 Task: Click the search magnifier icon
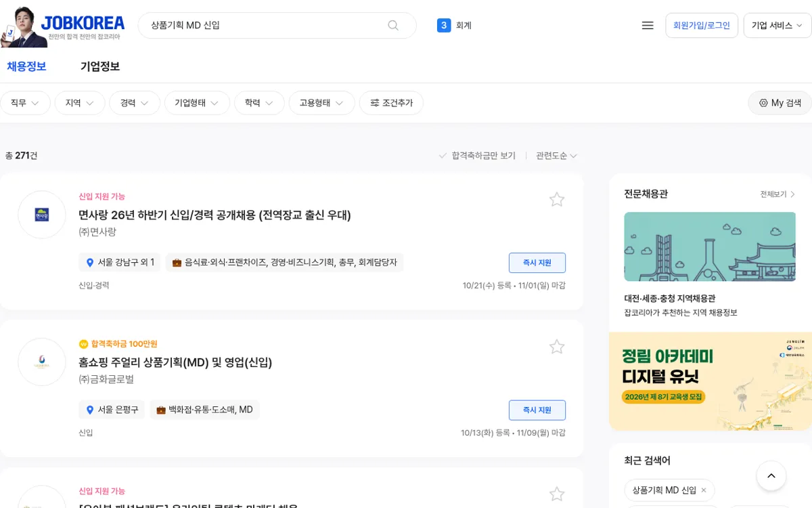pyautogui.click(x=393, y=25)
